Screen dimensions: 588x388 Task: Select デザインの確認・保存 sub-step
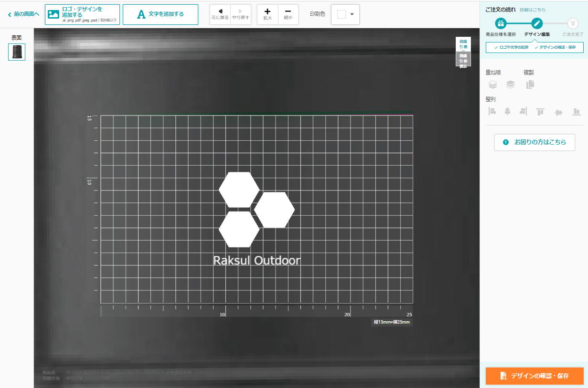(555, 47)
